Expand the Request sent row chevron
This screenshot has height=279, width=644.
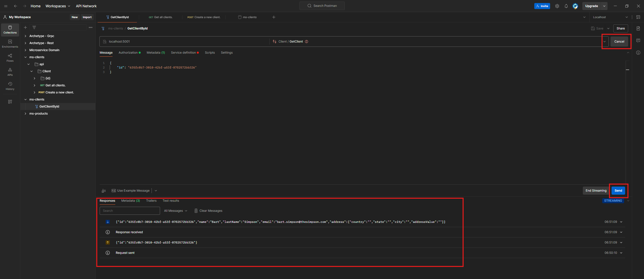point(621,253)
